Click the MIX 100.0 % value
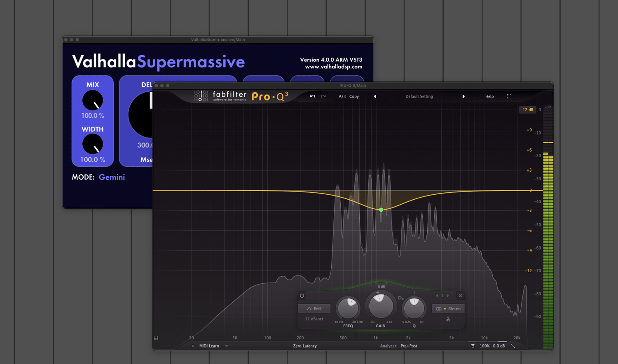The width and height of the screenshot is (618, 364). pos(93,116)
